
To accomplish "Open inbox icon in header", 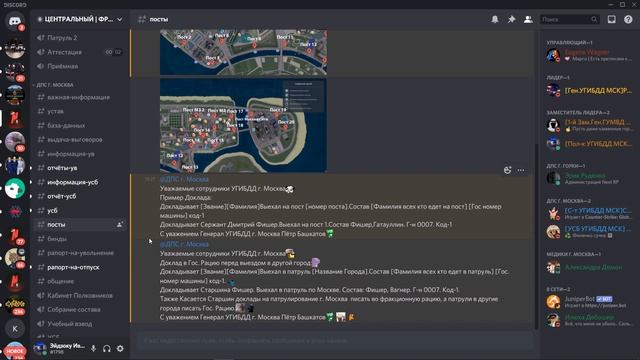I will tap(611, 19).
